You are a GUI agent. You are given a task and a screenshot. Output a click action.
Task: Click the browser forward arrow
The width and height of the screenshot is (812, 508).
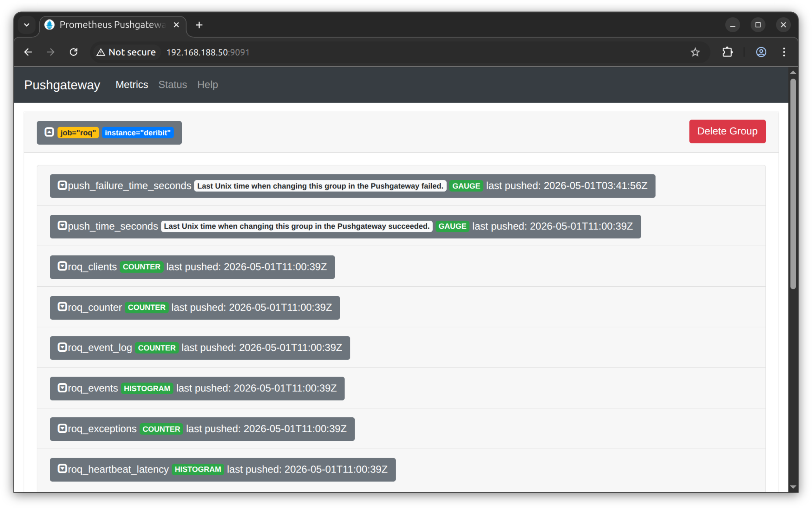click(x=51, y=52)
